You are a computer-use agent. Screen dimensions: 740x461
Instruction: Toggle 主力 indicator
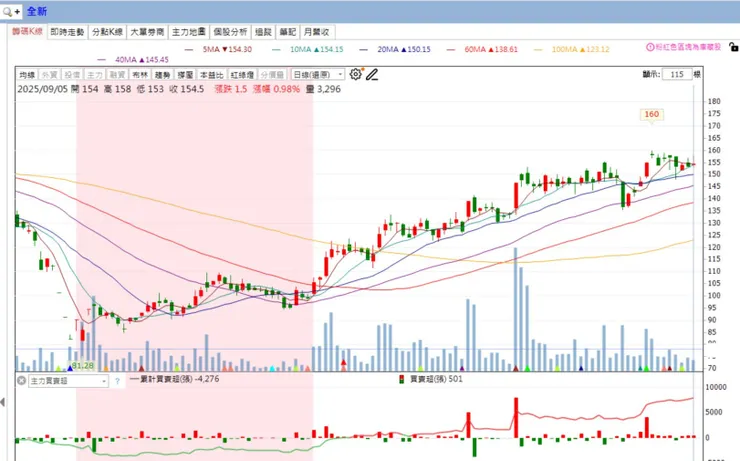tap(94, 75)
